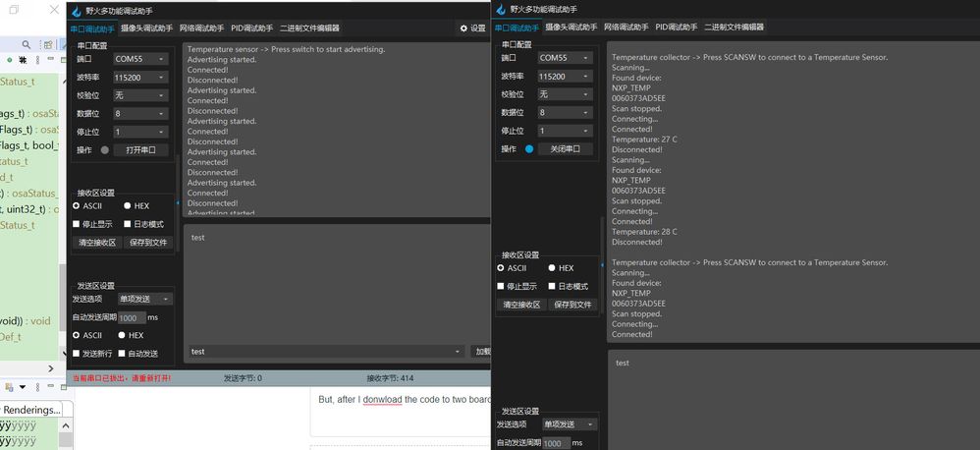This screenshot has height=450, width=980.
Task: Click IDE bottom panel view menu triangle
Action: (23, 387)
